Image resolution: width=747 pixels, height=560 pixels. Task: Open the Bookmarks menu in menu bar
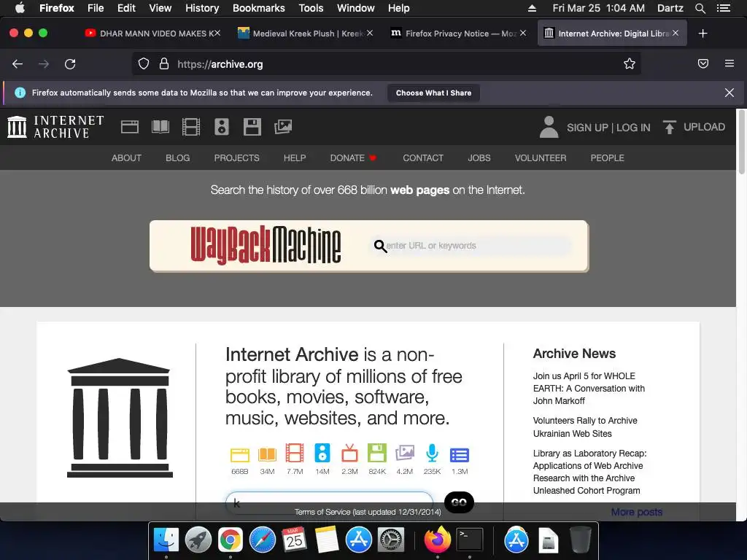pos(259,8)
